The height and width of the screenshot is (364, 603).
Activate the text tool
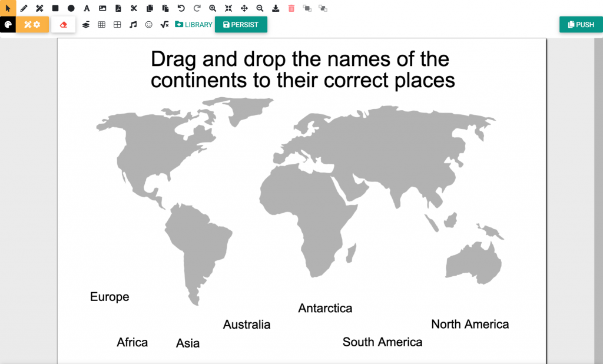[87, 8]
